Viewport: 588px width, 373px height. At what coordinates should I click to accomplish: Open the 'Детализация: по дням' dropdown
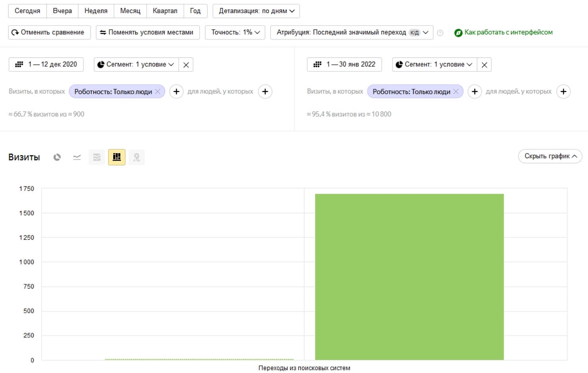[x=256, y=11]
